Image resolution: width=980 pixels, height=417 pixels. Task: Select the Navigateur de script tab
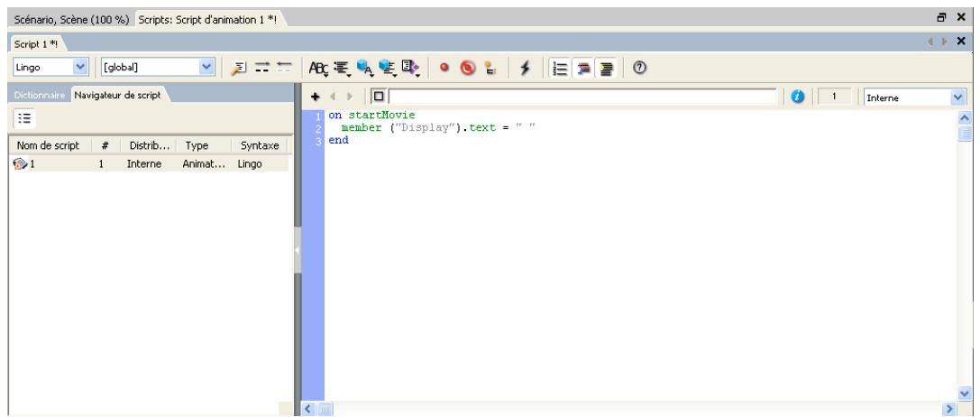(117, 95)
